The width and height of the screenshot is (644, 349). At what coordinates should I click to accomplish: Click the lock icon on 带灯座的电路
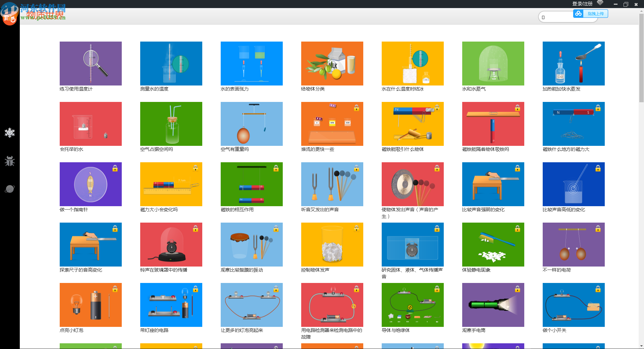196,289
